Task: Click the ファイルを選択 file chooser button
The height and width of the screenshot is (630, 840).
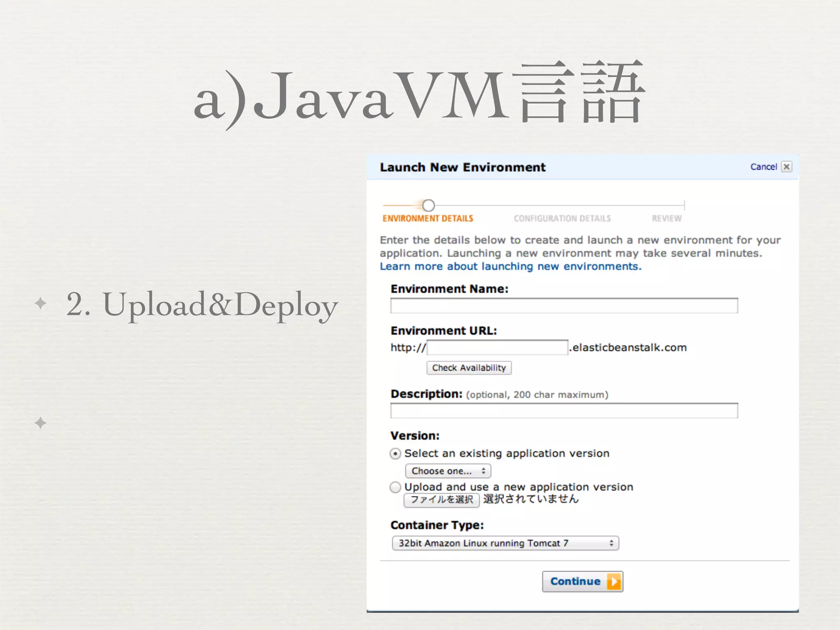Action: [442, 500]
